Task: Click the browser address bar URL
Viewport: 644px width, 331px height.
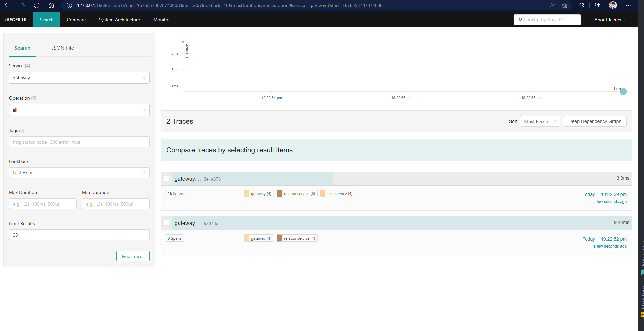Action: [230, 5]
